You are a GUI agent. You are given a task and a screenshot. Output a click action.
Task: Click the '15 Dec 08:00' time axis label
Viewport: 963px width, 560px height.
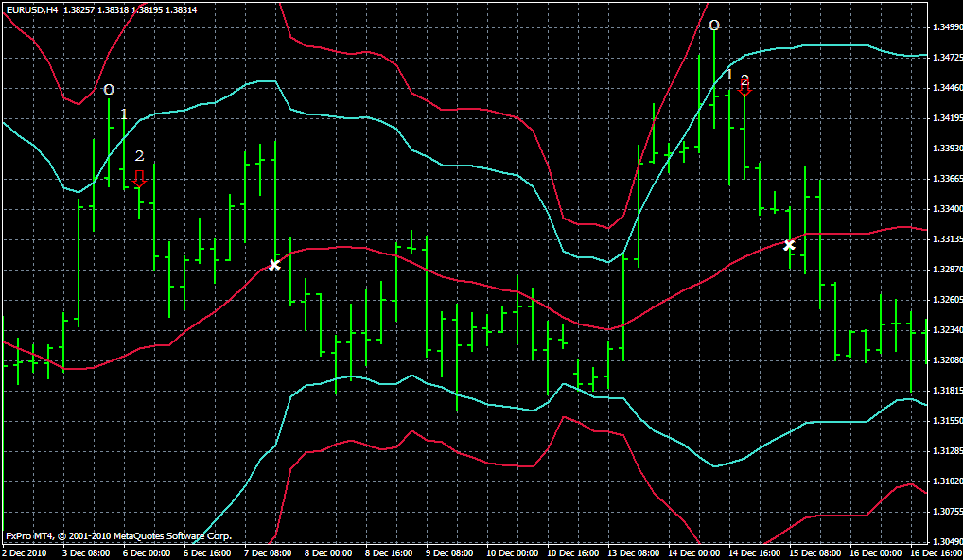[815, 553]
